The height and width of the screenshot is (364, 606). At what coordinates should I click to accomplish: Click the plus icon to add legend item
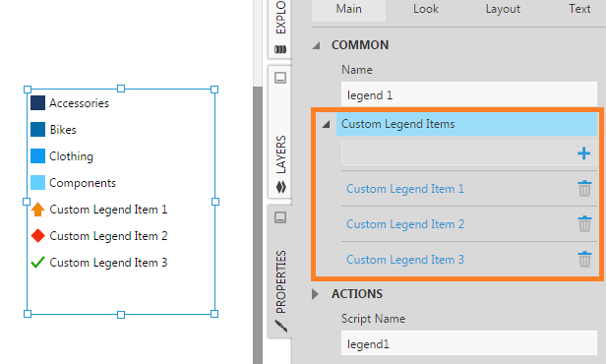(x=583, y=153)
